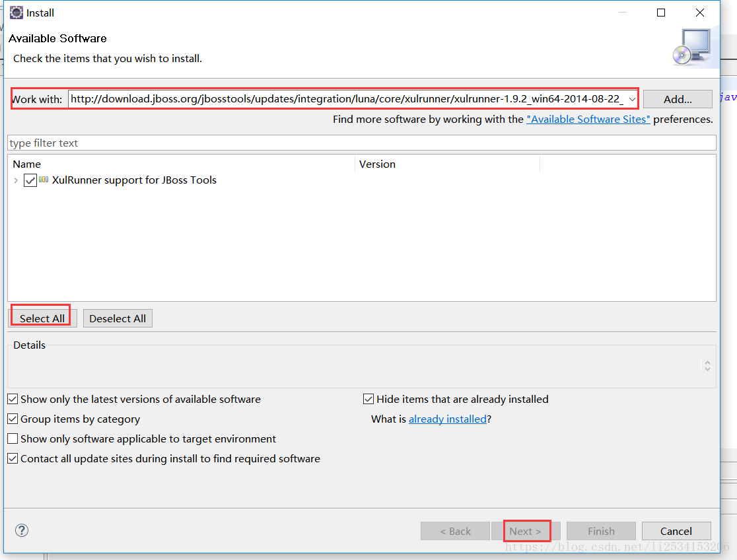Expand the XulRunner support tree node
This screenshot has width=737, height=560.
pos(16,180)
